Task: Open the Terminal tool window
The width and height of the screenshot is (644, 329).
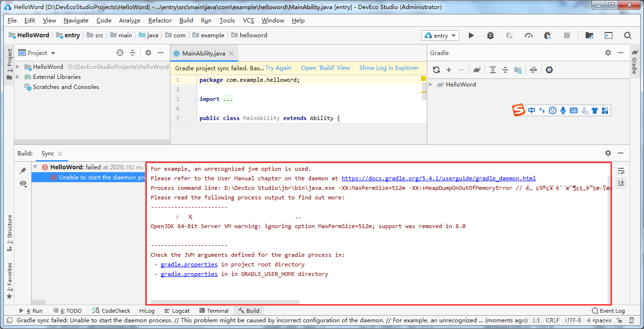Action: click(x=214, y=311)
